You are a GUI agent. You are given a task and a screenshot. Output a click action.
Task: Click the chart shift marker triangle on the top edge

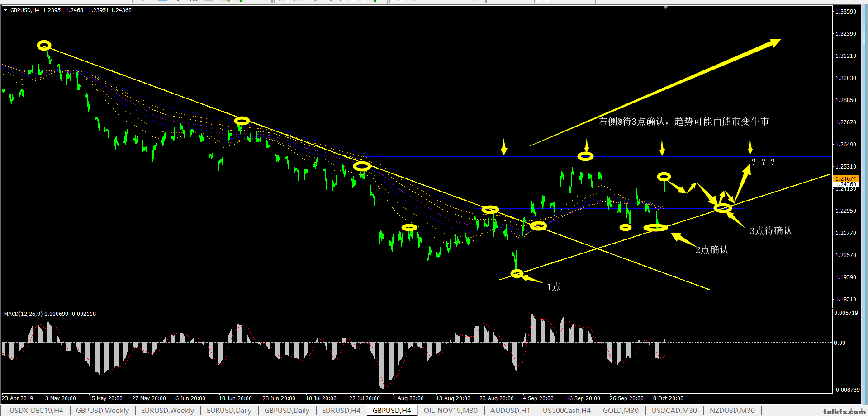(x=665, y=7)
